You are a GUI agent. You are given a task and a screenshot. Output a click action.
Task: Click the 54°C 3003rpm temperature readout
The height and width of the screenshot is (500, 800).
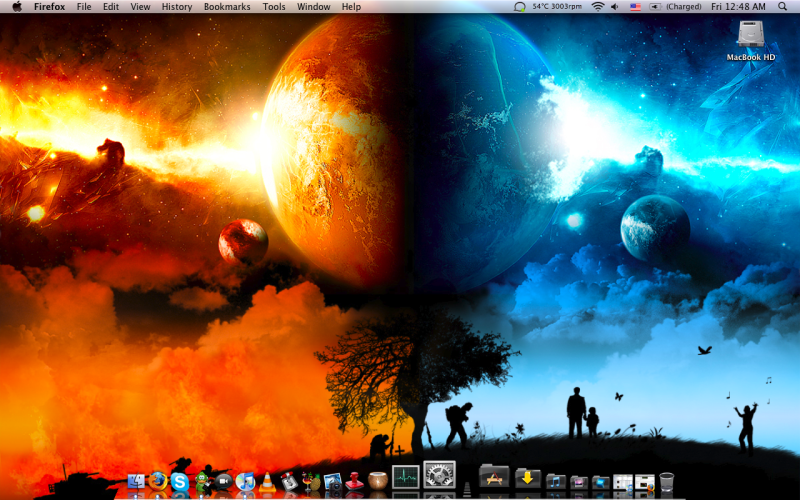tap(557, 7)
